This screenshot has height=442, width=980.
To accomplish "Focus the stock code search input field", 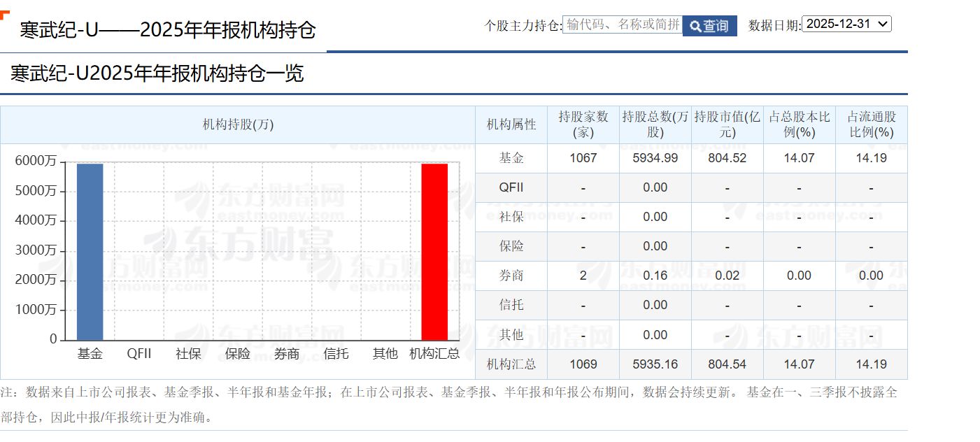I will (x=623, y=25).
